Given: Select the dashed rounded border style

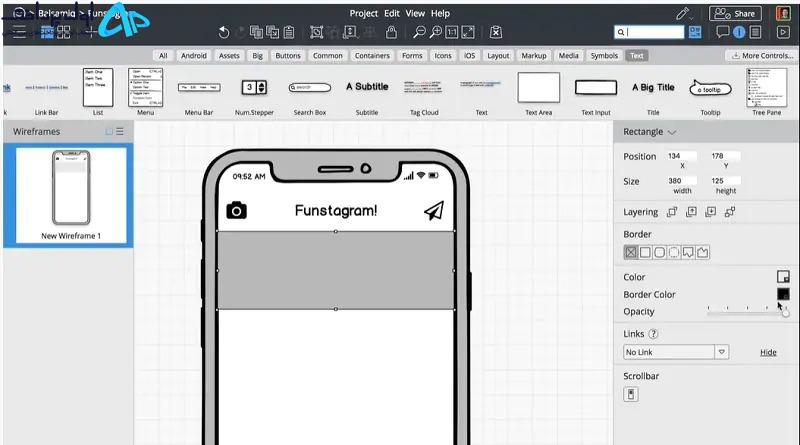Looking at the screenshot, I should tap(673, 252).
